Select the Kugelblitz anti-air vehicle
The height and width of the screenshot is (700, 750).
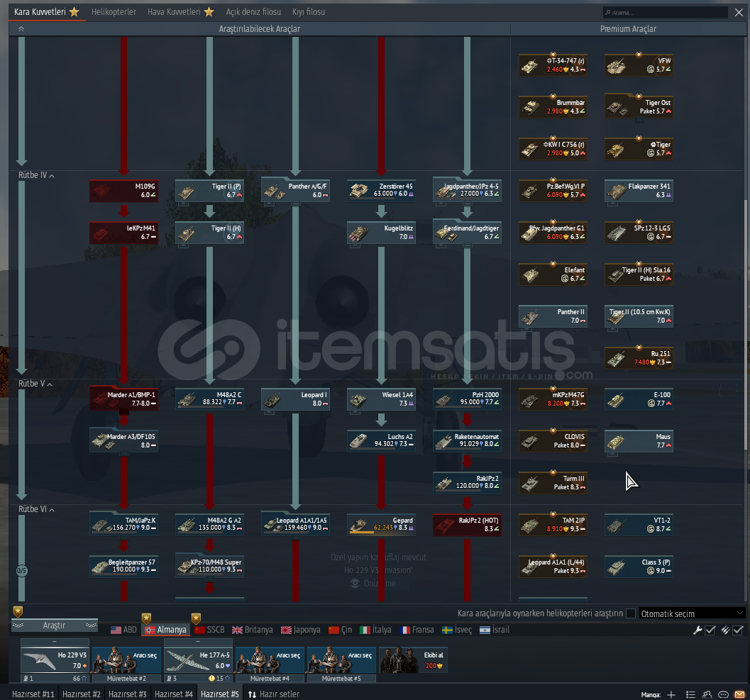[381, 233]
